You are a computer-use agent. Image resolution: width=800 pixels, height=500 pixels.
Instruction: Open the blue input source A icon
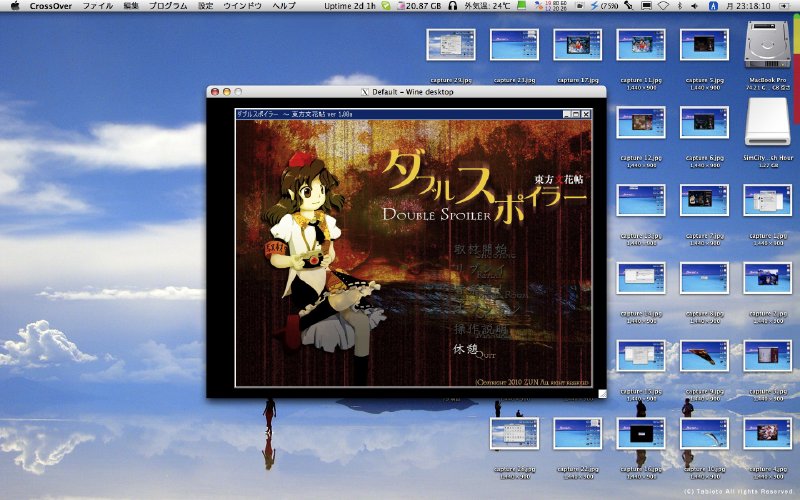(x=713, y=6)
